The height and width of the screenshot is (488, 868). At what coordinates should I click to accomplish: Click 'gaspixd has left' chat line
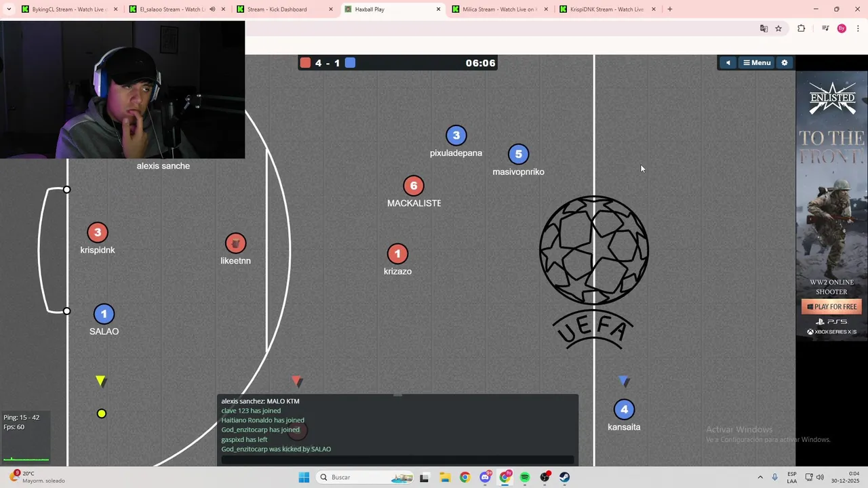tap(244, 439)
